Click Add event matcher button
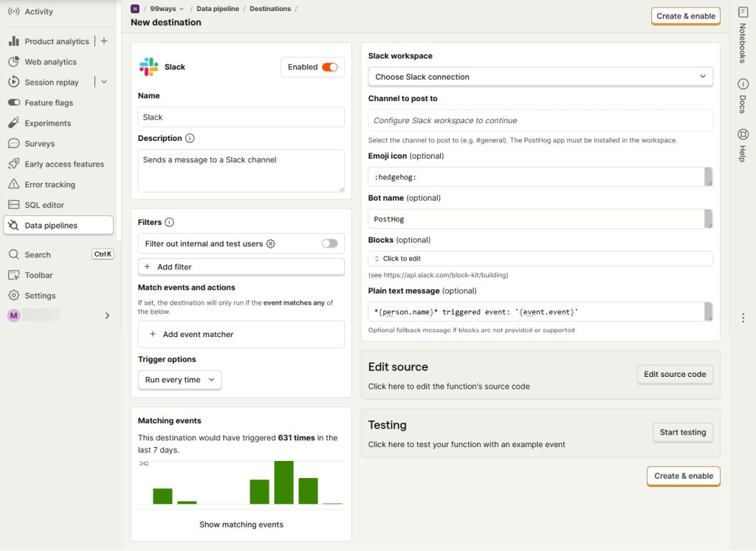Image resolution: width=756 pixels, height=551 pixels. tap(241, 334)
